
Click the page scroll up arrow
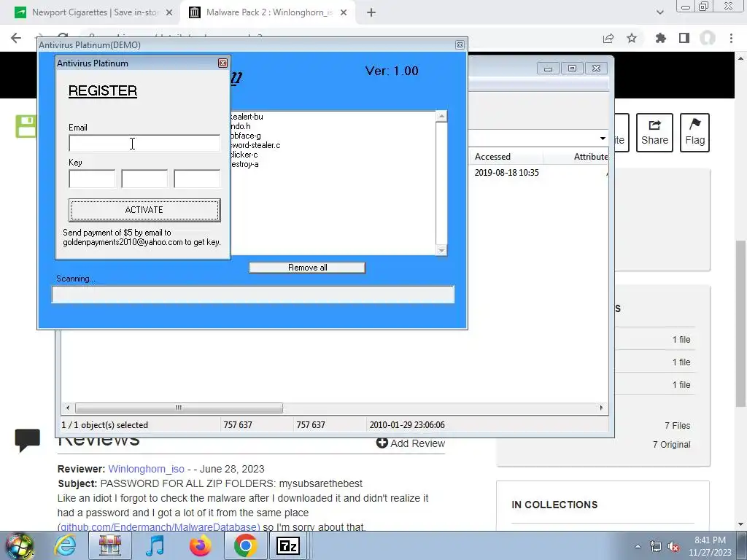[740, 58]
